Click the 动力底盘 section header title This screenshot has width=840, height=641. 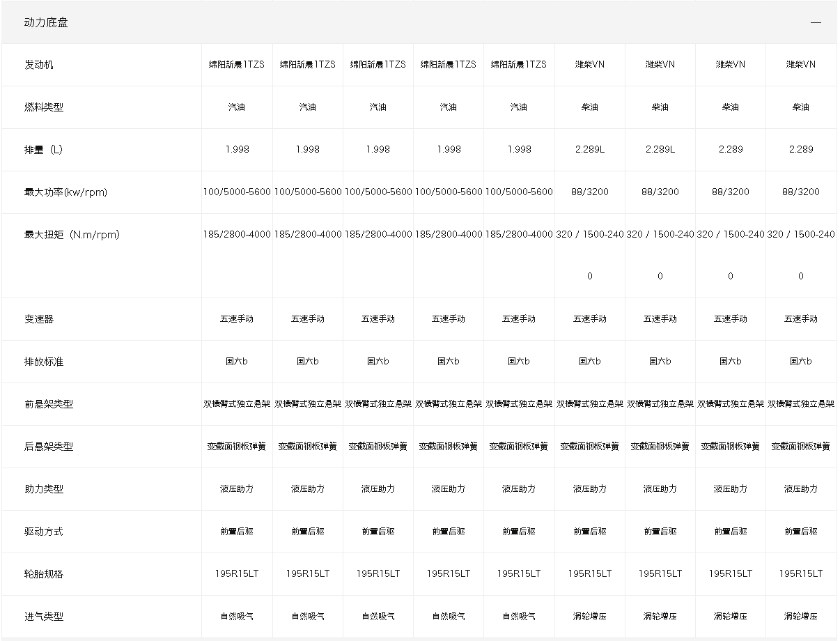(x=46, y=22)
